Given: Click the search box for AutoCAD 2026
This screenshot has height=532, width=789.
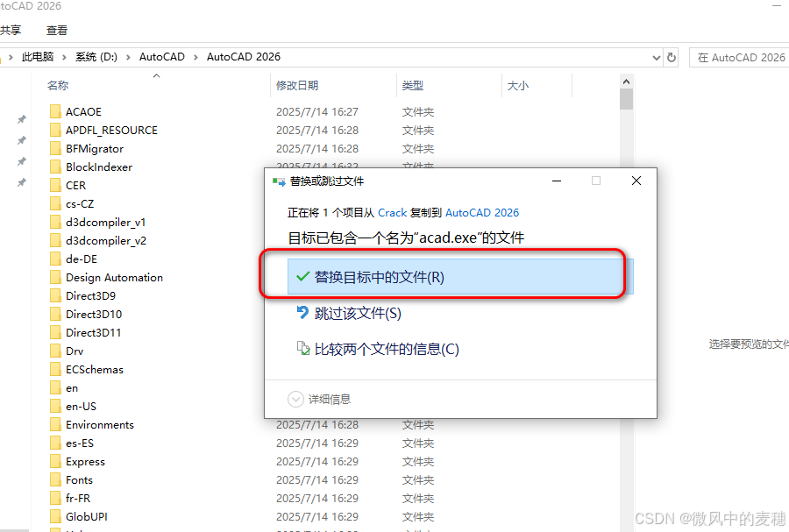Looking at the screenshot, I should pos(740,57).
